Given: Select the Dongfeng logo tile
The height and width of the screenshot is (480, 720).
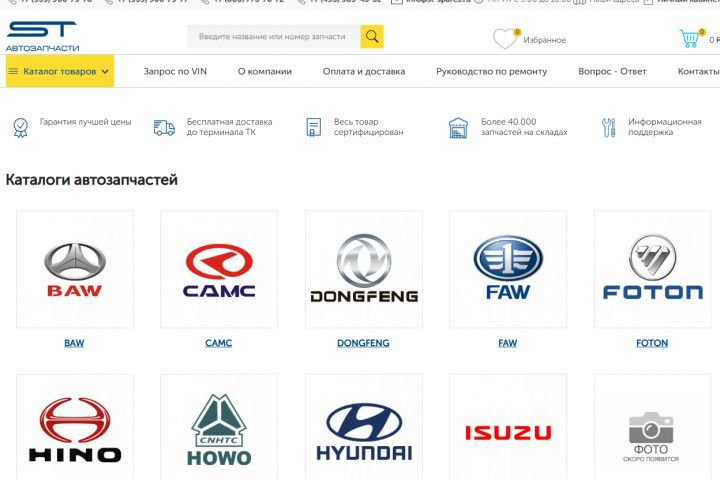Looking at the screenshot, I should [364, 269].
